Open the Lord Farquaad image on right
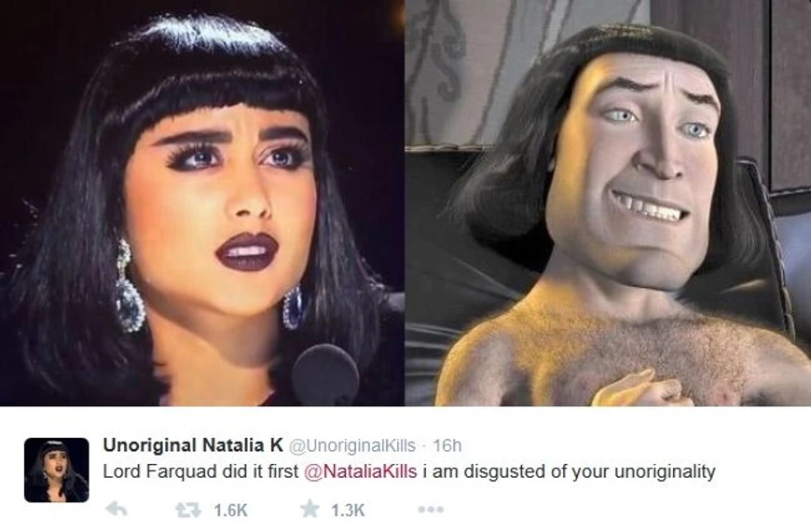Viewport: 811px width, 532px height. click(608, 203)
